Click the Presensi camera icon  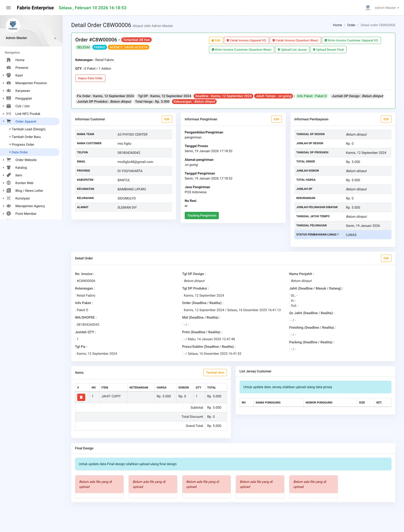9,68
